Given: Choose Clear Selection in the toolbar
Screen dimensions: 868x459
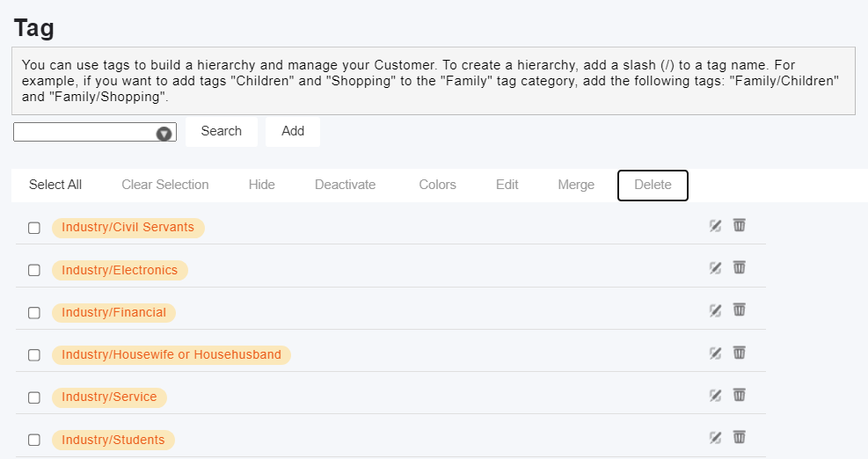Looking at the screenshot, I should pos(165,185).
